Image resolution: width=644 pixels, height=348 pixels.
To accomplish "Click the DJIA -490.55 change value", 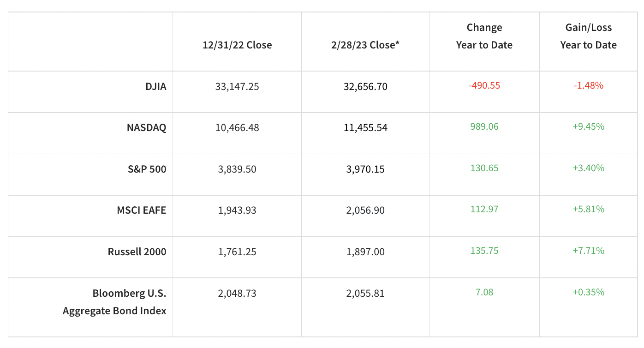I will [484, 85].
